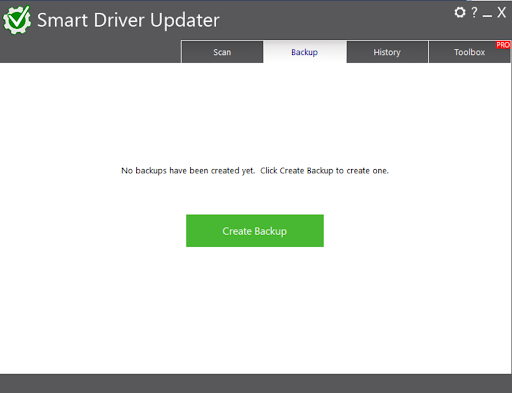
Task: Open the History tab
Action: tap(387, 52)
